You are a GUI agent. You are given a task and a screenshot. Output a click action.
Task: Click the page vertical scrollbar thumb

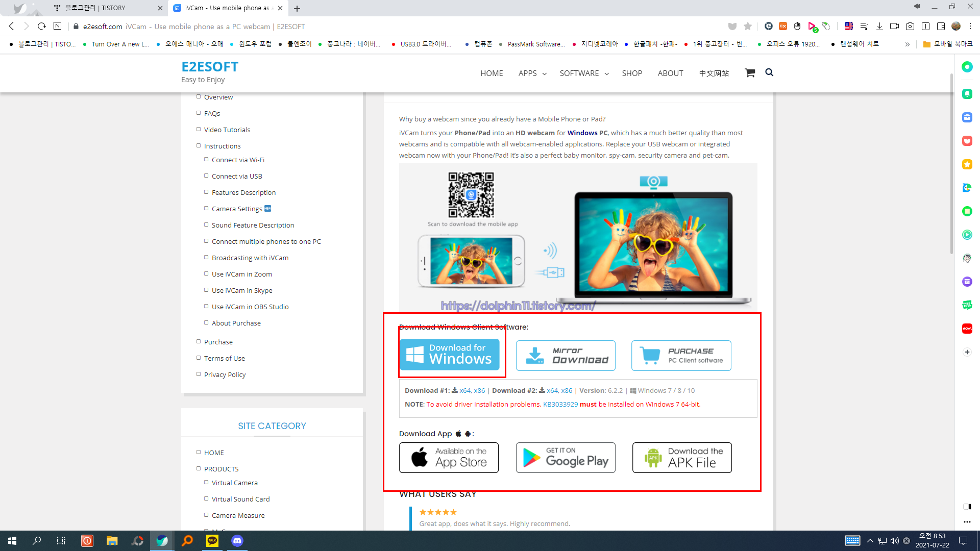click(951, 163)
